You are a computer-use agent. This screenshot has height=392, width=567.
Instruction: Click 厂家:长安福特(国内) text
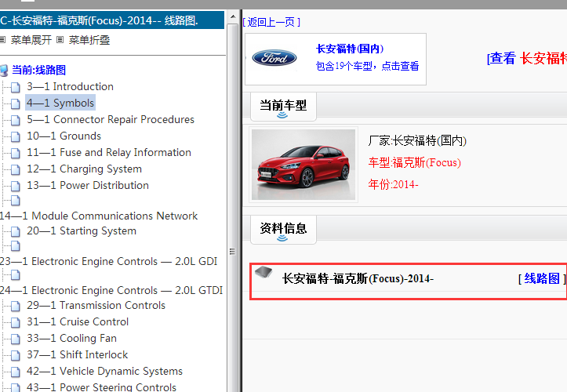pos(417,140)
